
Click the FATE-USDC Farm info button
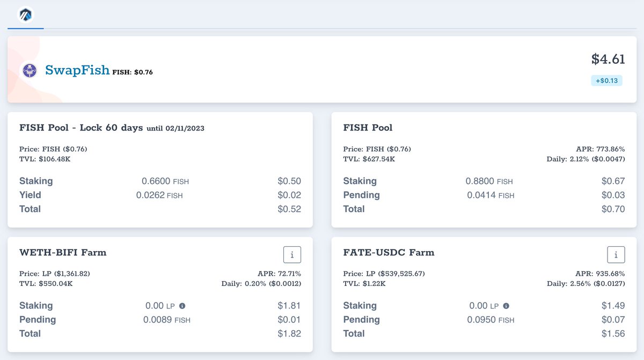[x=616, y=255]
